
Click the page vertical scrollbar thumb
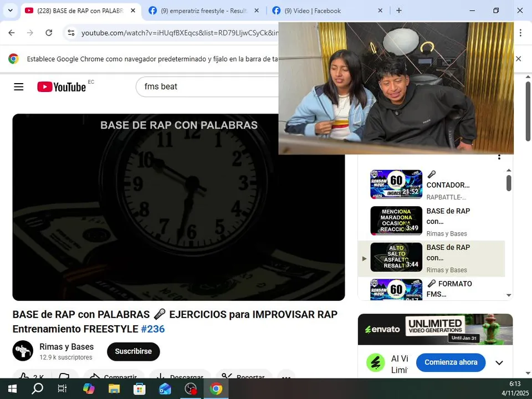coord(528,111)
